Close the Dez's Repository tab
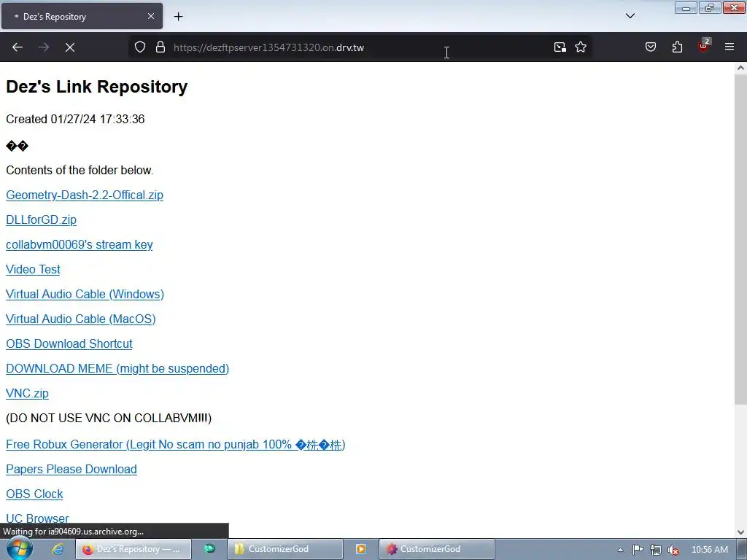 pos(150,16)
